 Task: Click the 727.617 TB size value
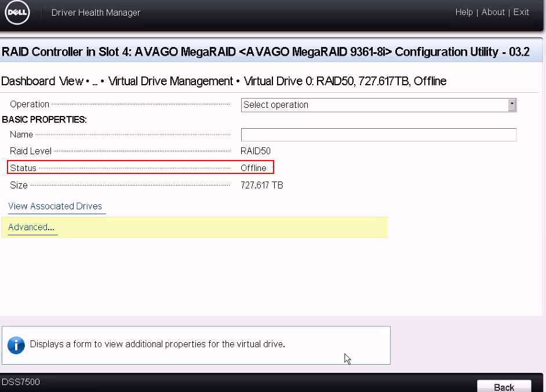click(262, 186)
